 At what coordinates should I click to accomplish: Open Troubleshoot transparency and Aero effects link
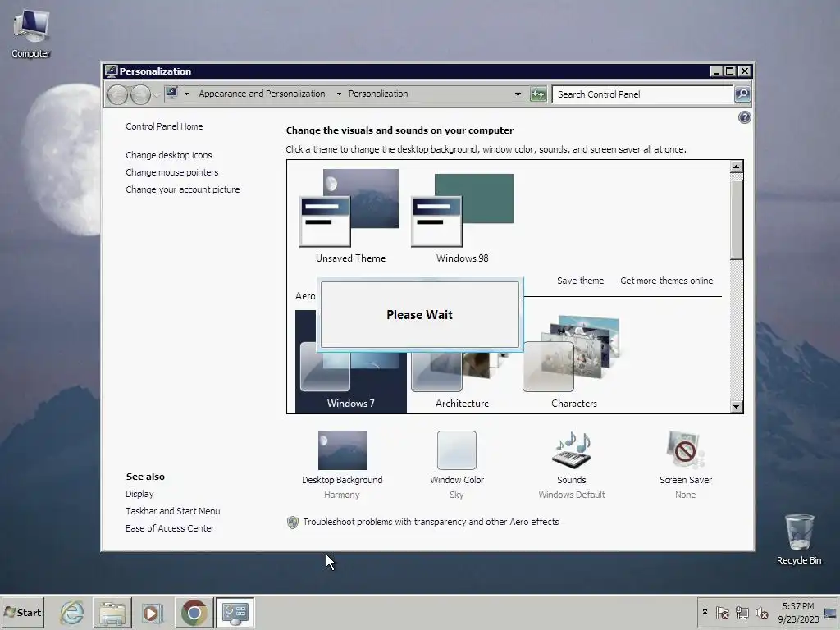[431, 522]
